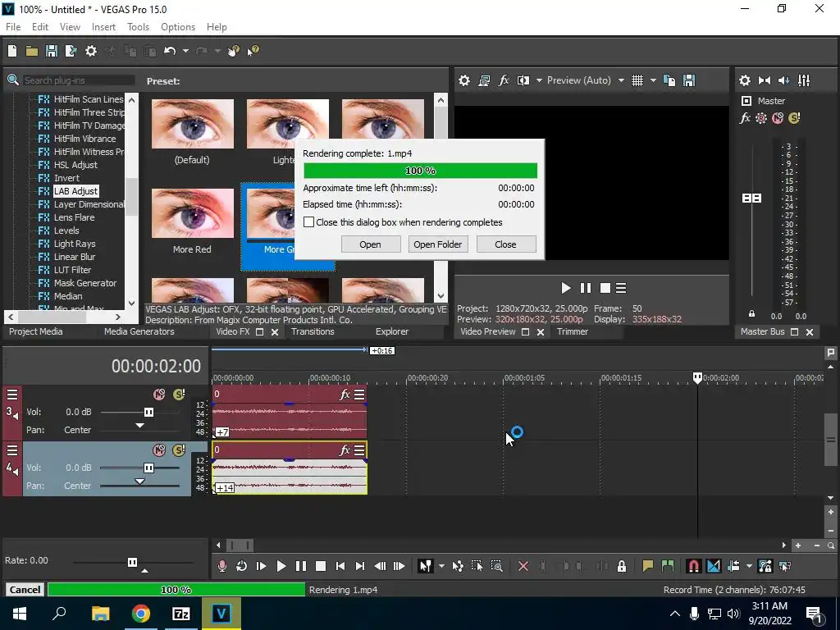This screenshot has width=840, height=630.
Task: Select Normal Edit Tool icon
Action: 425,566
